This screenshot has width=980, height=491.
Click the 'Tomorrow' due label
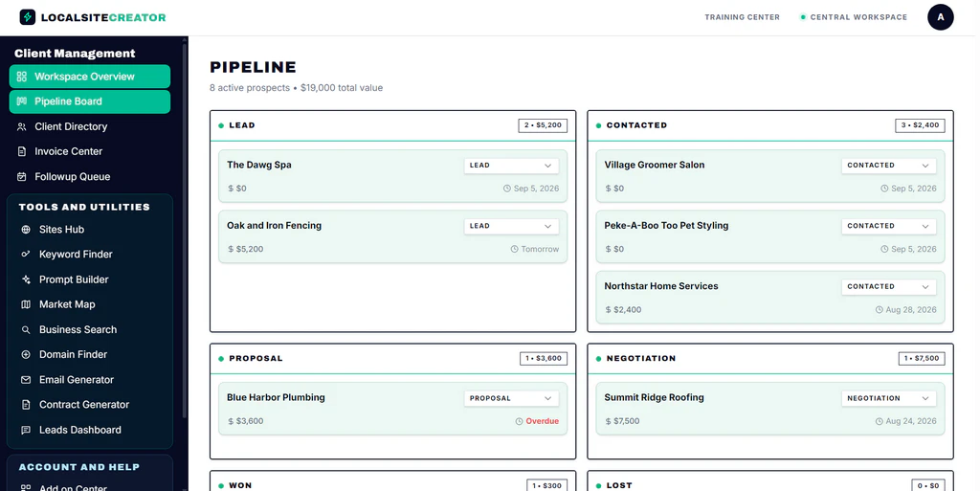coord(540,249)
